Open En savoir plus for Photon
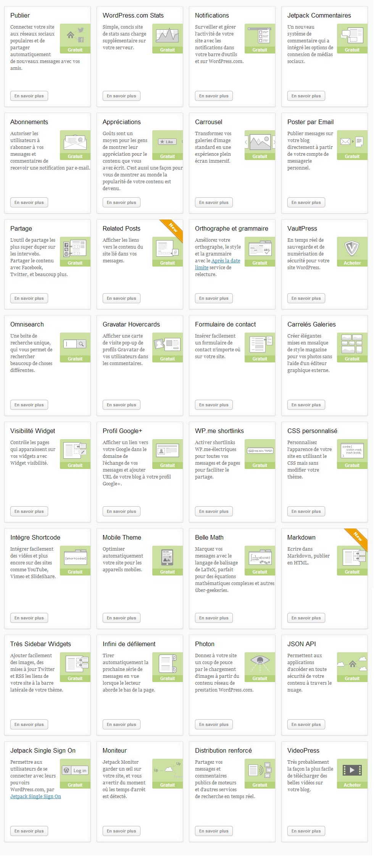This screenshot has width=374, height=868. (x=214, y=724)
